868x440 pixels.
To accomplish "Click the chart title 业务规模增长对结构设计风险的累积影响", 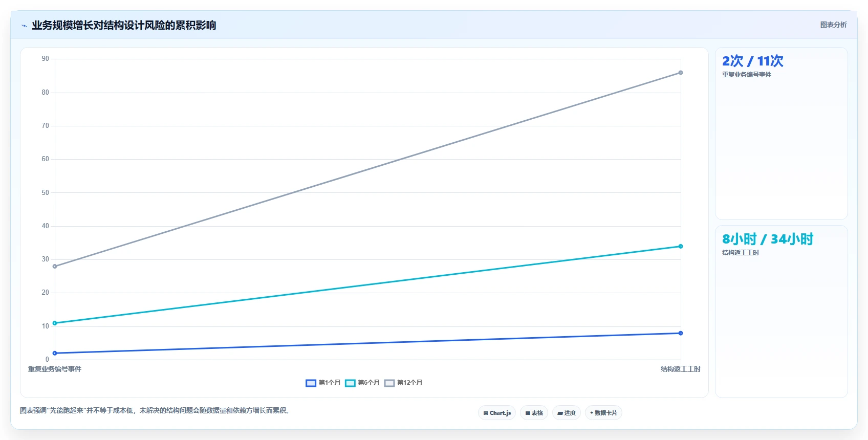I will pyautogui.click(x=124, y=25).
